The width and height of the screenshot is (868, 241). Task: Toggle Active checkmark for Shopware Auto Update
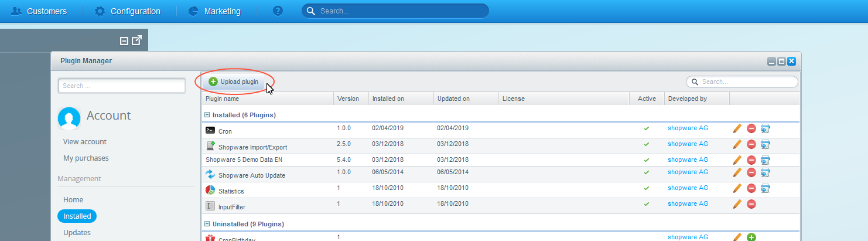pyautogui.click(x=647, y=172)
